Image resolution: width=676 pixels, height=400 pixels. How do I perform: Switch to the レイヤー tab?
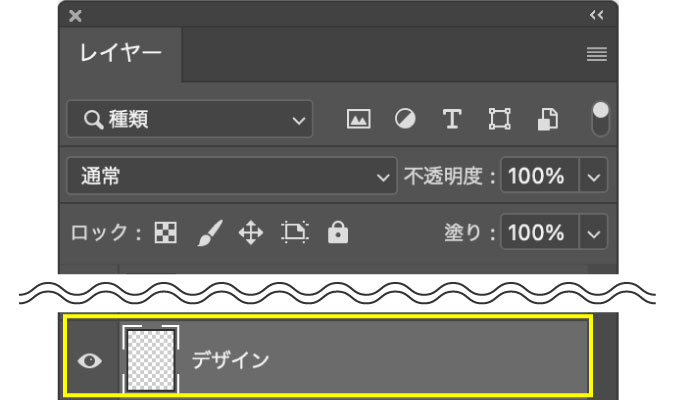(121, 53)
